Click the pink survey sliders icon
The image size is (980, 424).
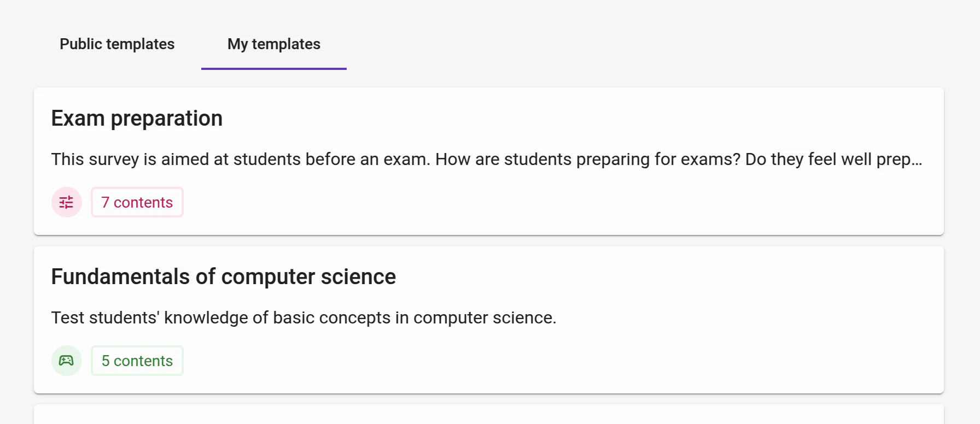tap(67, 202)
